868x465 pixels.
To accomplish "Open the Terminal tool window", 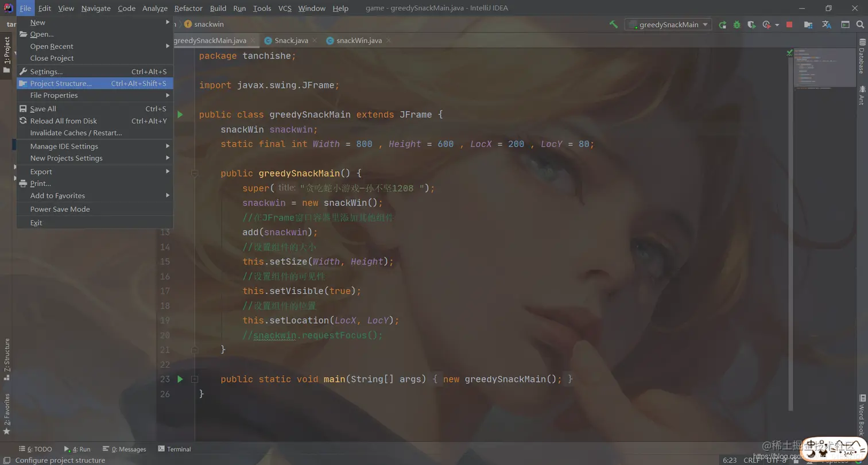I will (175, 449).
